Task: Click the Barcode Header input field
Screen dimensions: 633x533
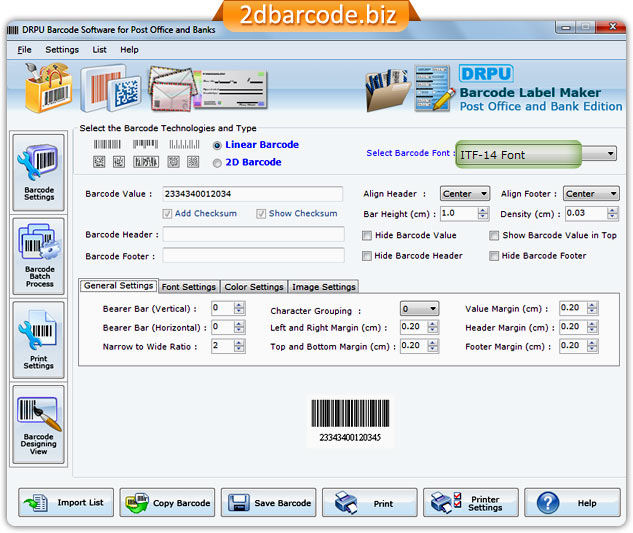Action: pyautogui.click(x=254, y=234)
